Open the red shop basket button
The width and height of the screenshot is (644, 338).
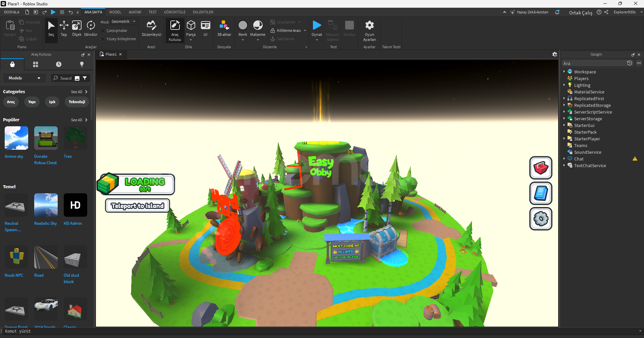(x=541, y=168)
